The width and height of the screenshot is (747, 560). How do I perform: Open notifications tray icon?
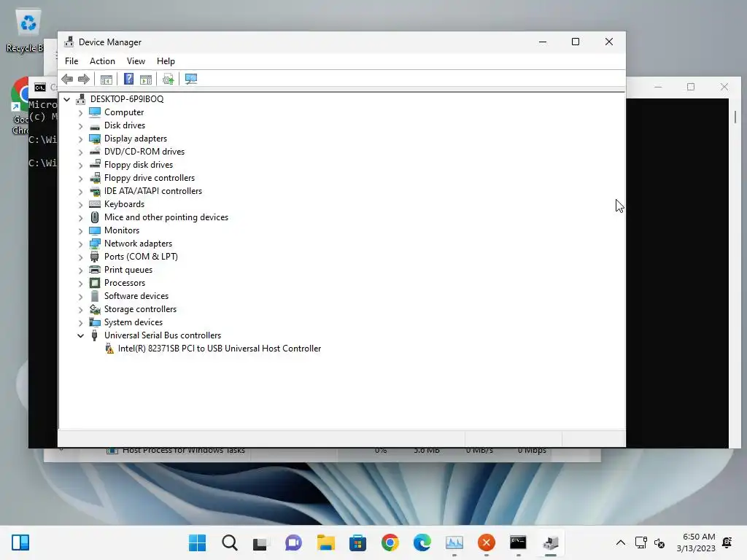pyautogui.click(x=727, y=542)
